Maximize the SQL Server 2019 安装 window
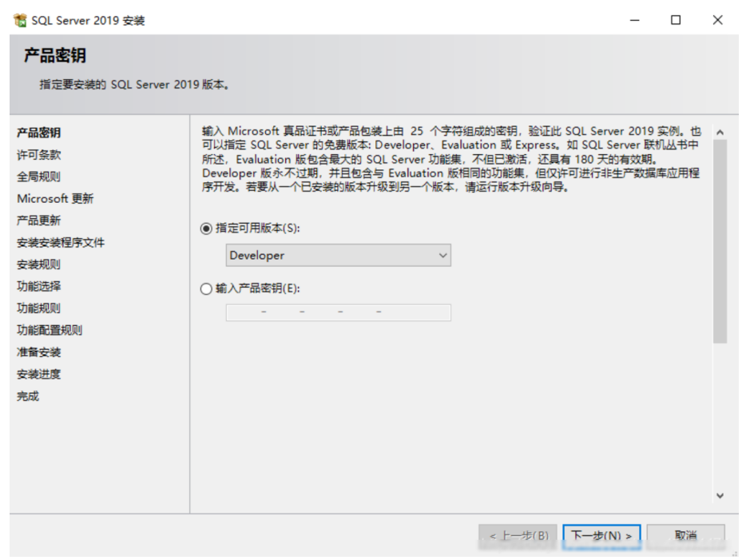 tap(676, 20)
